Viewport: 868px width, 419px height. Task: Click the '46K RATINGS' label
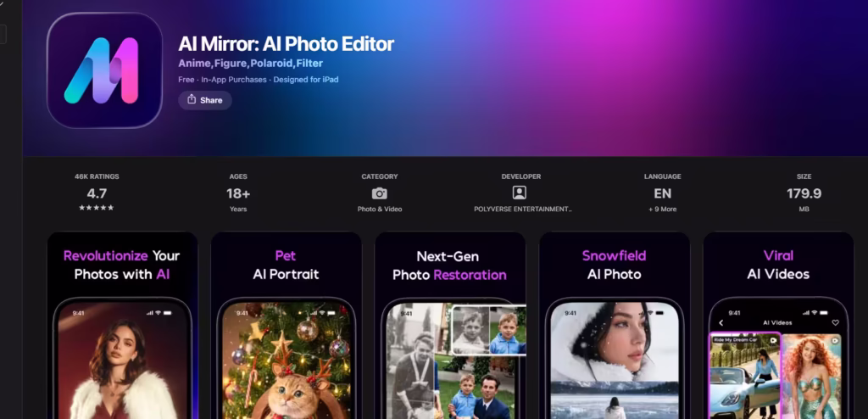[x=97, y=176]
